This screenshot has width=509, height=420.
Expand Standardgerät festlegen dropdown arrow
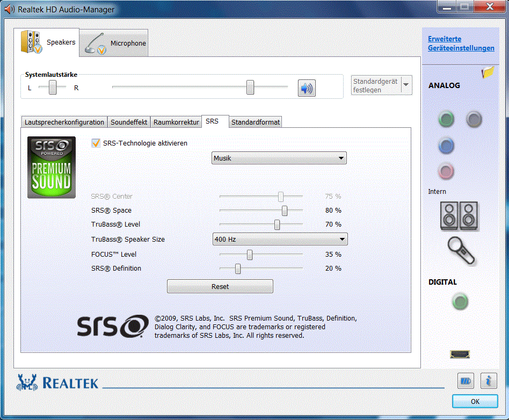[406, 85]
